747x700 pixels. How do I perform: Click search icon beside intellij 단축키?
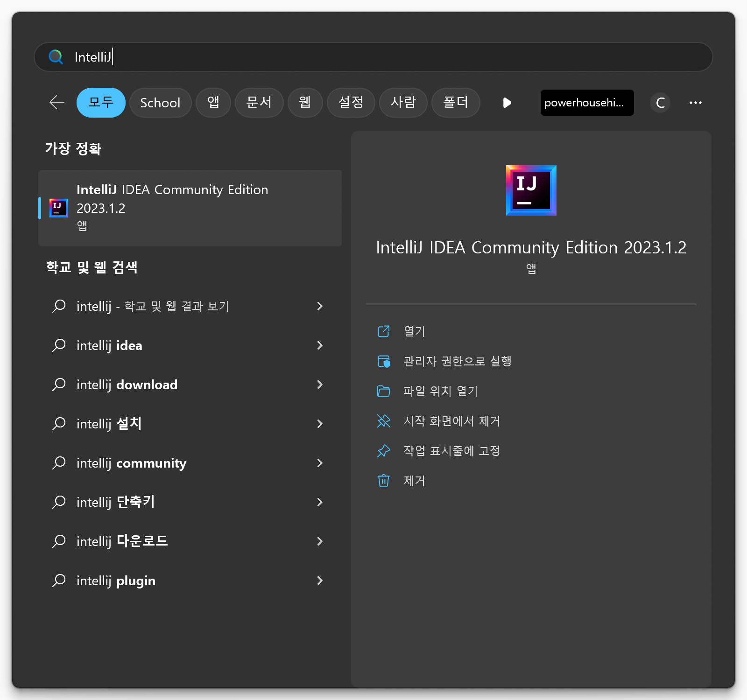pos(59,502)
